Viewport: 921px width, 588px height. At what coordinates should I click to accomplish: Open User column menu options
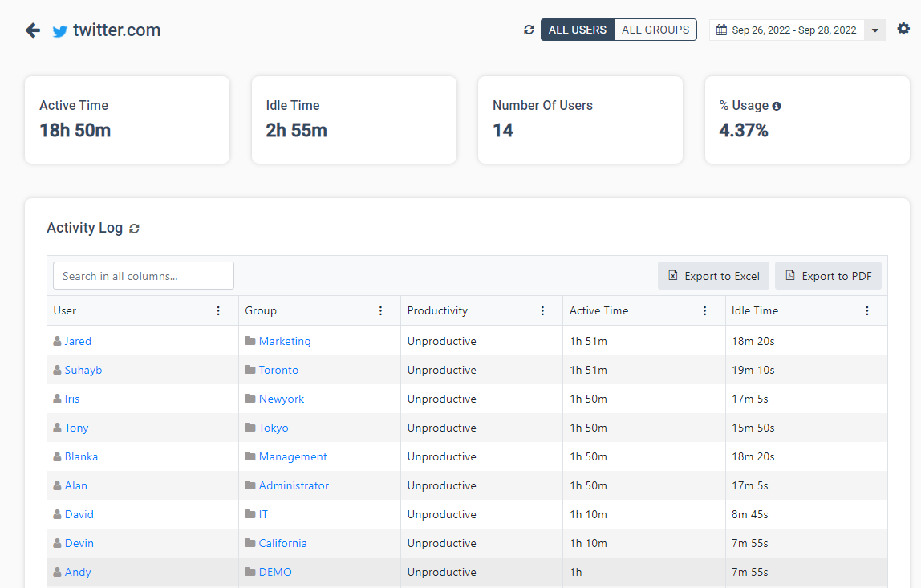point(218,310)
